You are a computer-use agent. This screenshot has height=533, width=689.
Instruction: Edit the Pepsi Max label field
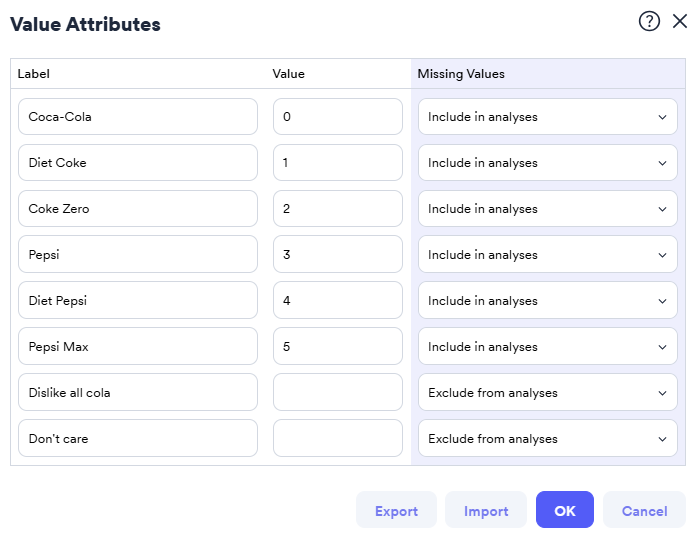[x=138, y=347]
